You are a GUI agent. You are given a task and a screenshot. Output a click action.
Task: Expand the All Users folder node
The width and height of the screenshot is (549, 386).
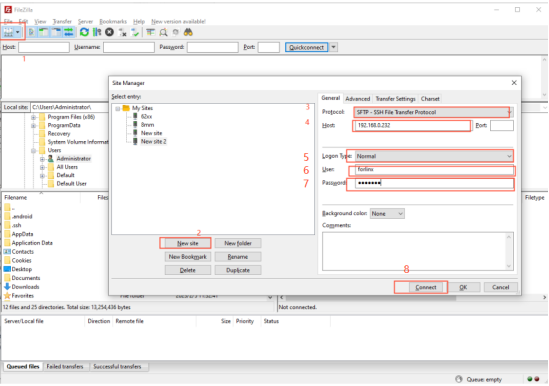[42, 167]
